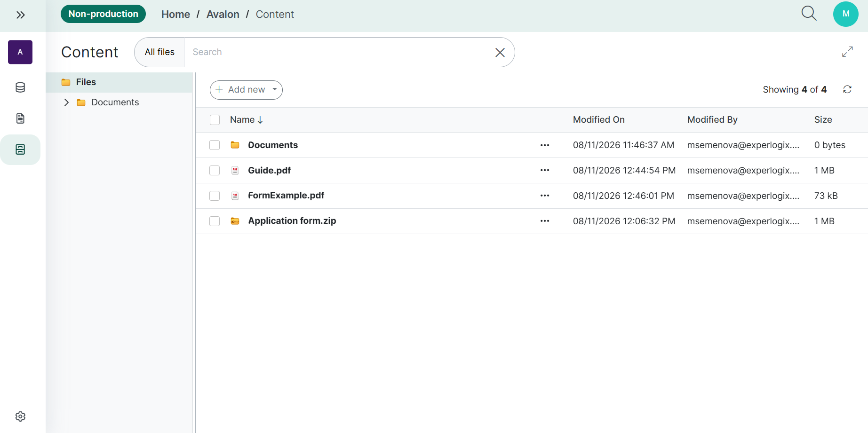The image size is (868, 433).
Task: Clear the search field with X
Action: (500, 52)
